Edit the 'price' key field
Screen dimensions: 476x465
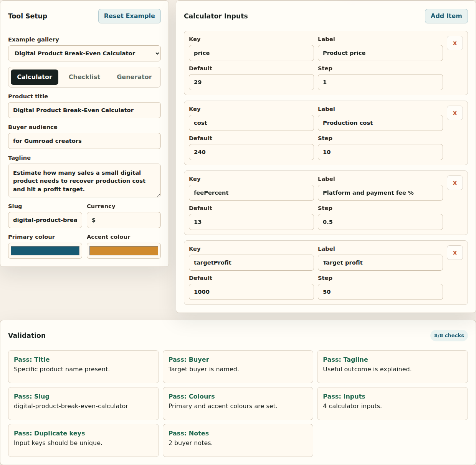[x=251, y=53]
